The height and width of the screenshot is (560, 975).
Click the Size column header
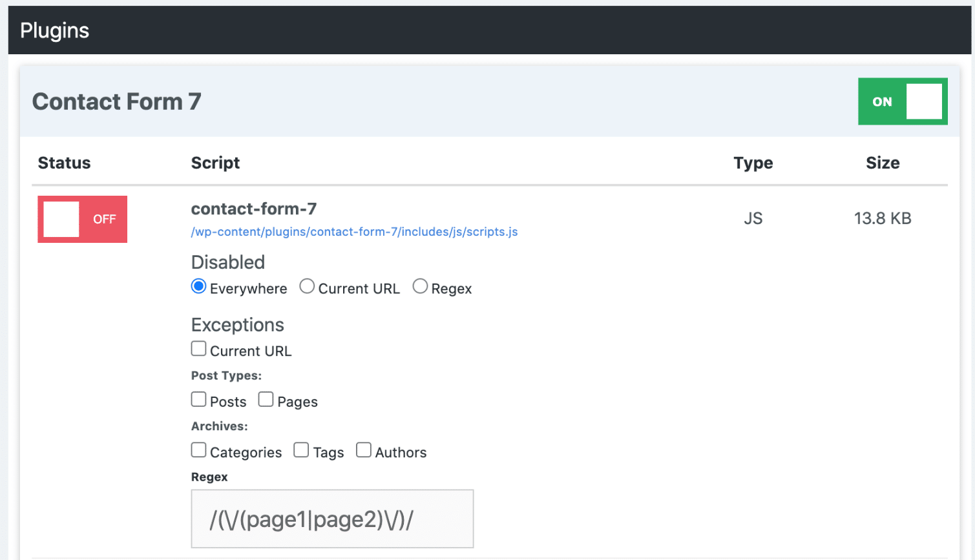883,163
